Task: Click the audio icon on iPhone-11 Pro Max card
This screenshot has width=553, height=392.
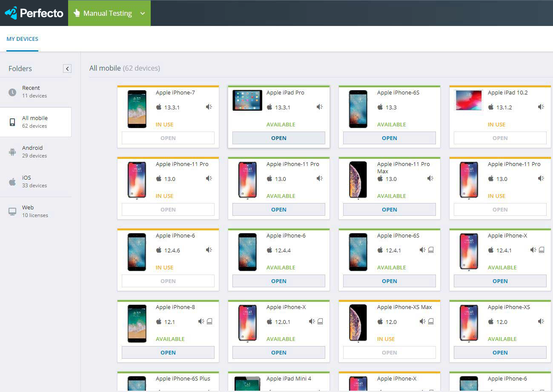Action: click(x=430, y=178)
